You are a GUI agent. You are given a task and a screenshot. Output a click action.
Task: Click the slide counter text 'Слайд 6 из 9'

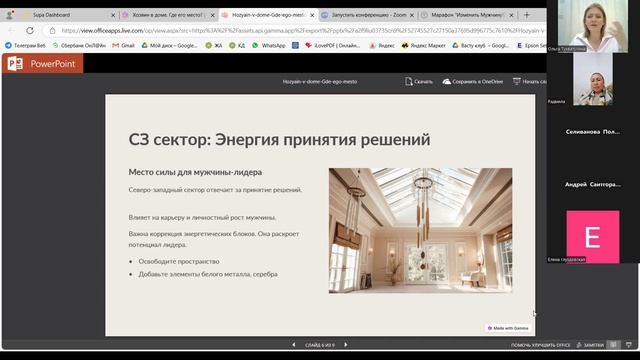pos(320,345)
